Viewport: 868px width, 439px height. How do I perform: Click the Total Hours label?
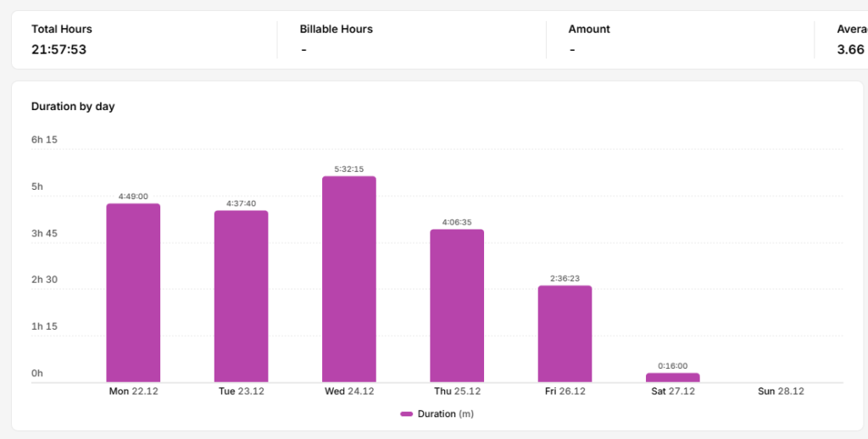61,30
